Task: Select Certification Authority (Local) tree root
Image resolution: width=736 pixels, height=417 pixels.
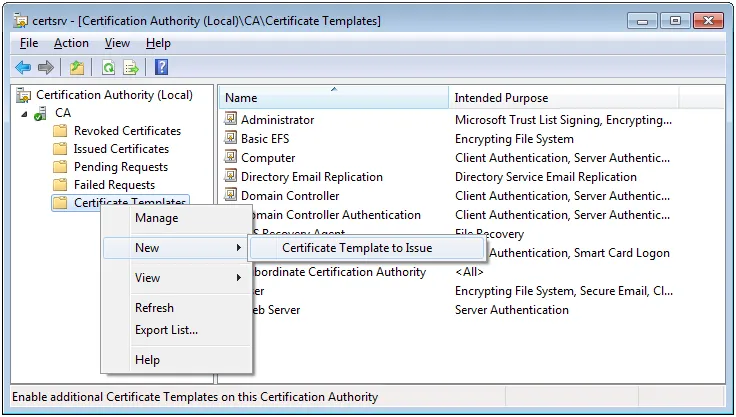Action: tap(114, 95)
